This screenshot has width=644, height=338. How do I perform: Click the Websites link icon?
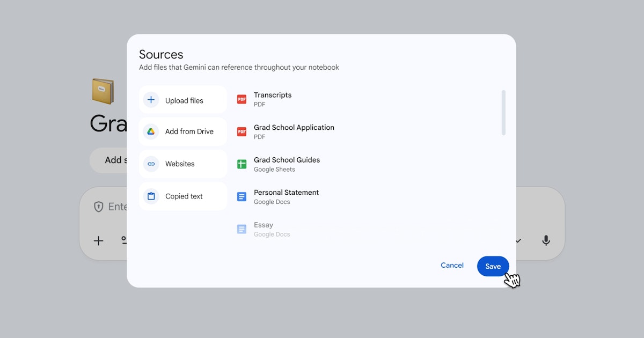[x=151, y=164]
